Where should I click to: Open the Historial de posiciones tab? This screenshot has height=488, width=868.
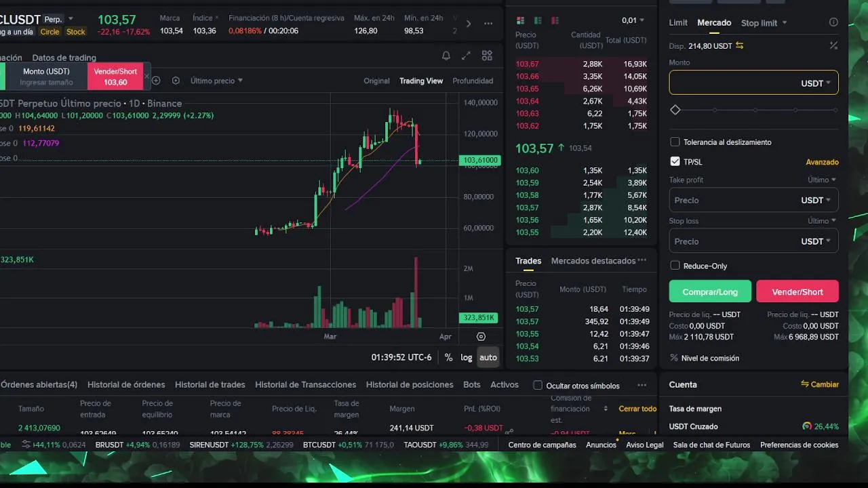pos(410,385)
